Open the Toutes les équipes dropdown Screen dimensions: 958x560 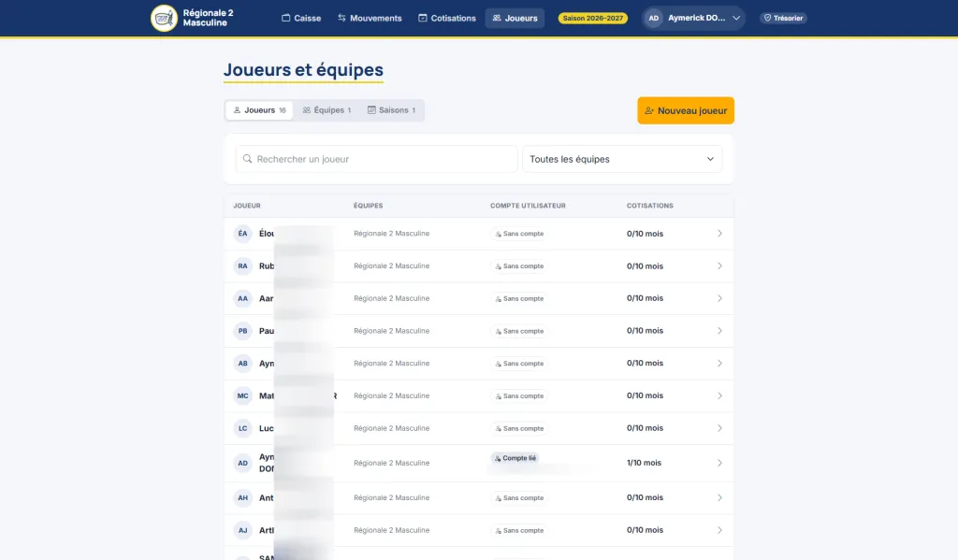(622, 159)
